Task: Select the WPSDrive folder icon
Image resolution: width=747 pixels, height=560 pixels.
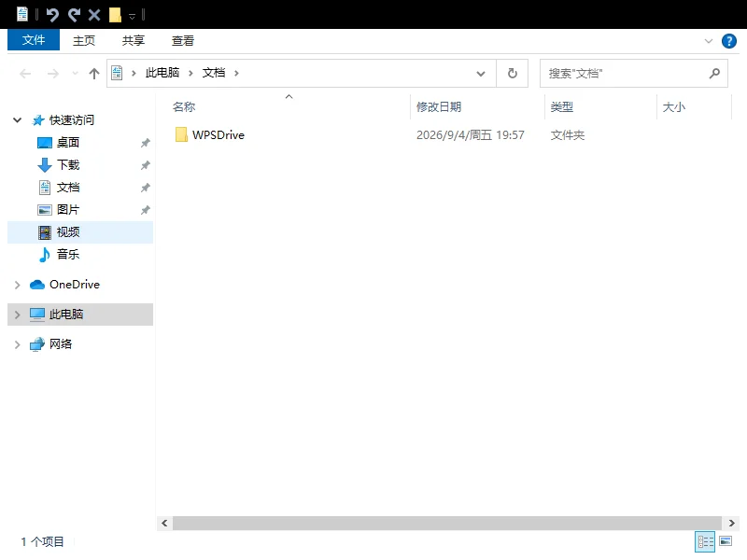Action: tap(181, 134)
